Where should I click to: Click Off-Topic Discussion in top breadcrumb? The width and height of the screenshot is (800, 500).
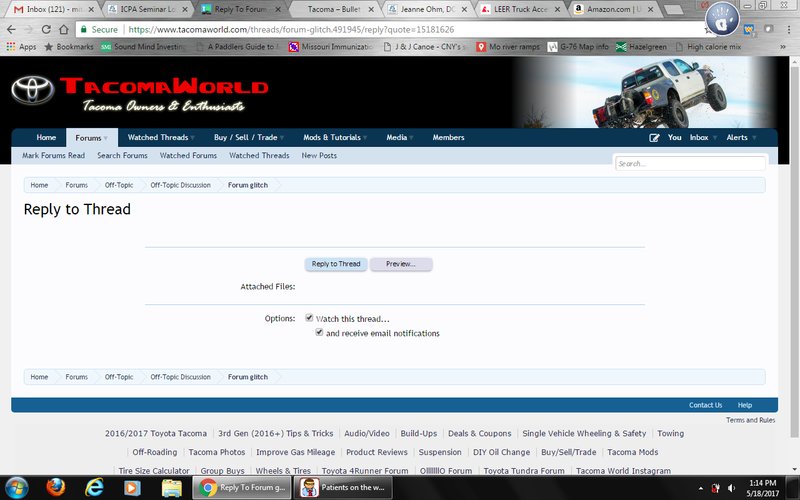[180, 185]
